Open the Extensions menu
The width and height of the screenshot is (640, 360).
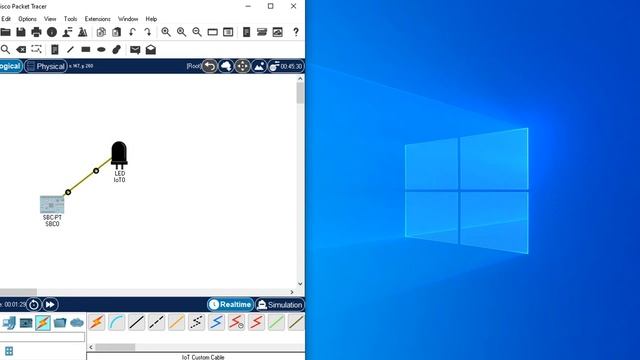(x=98, y=19)
